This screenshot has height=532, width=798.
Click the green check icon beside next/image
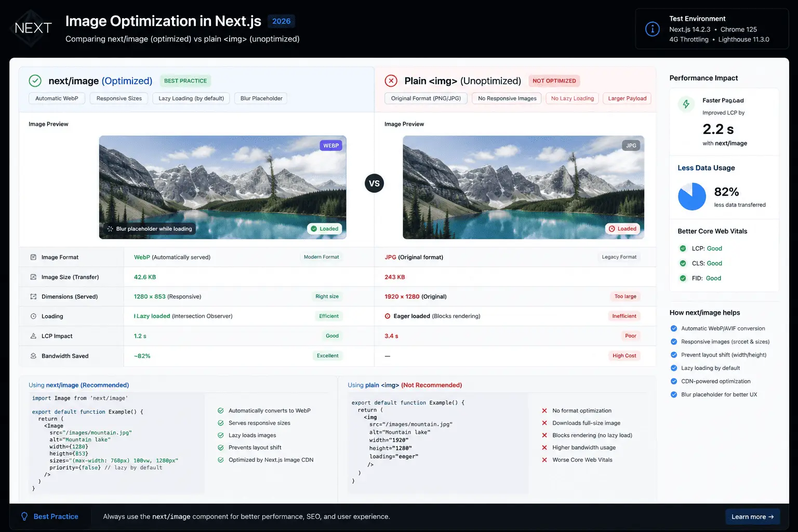(35, 81)
